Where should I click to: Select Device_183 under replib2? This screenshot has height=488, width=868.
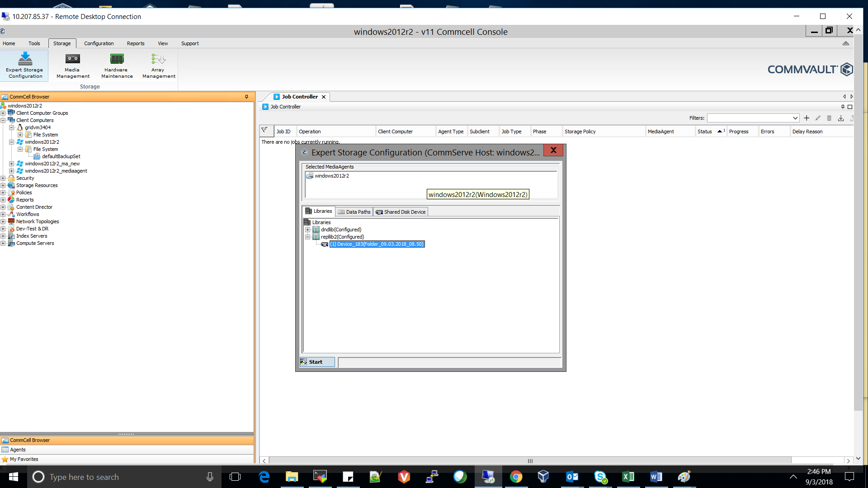pyautogui.click(x=377, y=244)
